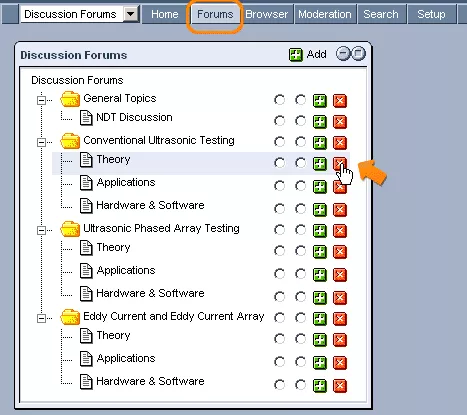Click the NDT Discussion document icon
The height and width of the screenshot is (415, 467).
(86, 118)
